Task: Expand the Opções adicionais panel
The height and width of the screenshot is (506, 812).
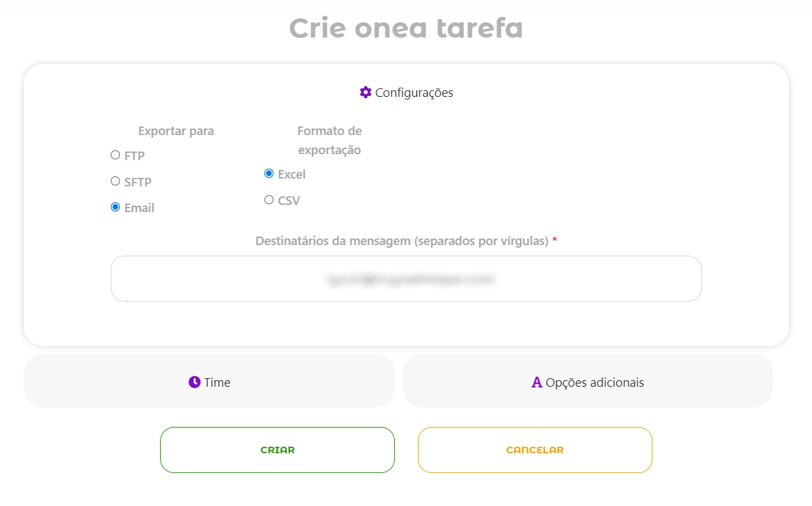Action: tap(588, 381)
